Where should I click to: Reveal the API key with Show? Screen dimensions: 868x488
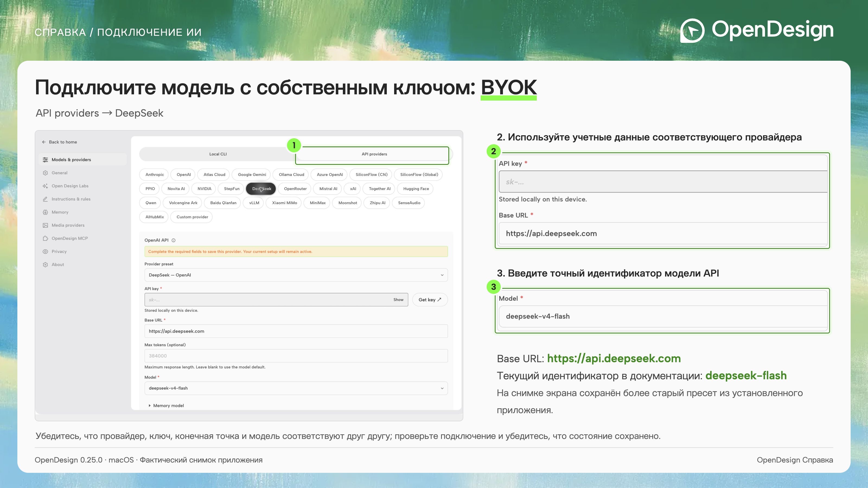(398, 300)
